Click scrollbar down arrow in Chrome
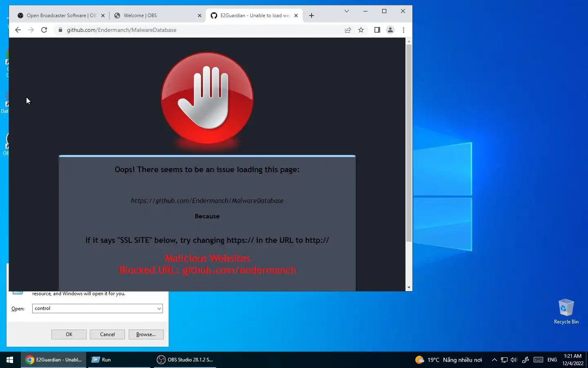Image resolution: width=588 pixels, height=368 pixels. coord(409,287)
